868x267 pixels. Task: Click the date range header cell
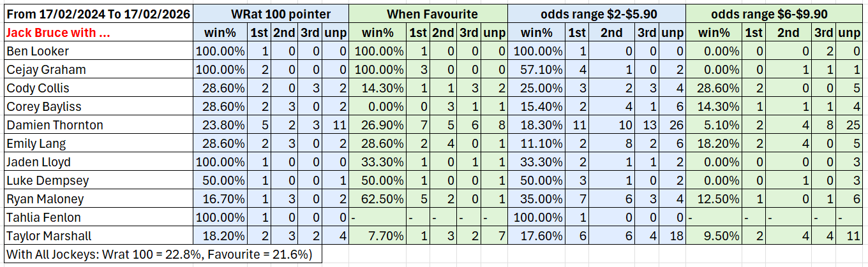pos(98,14)
